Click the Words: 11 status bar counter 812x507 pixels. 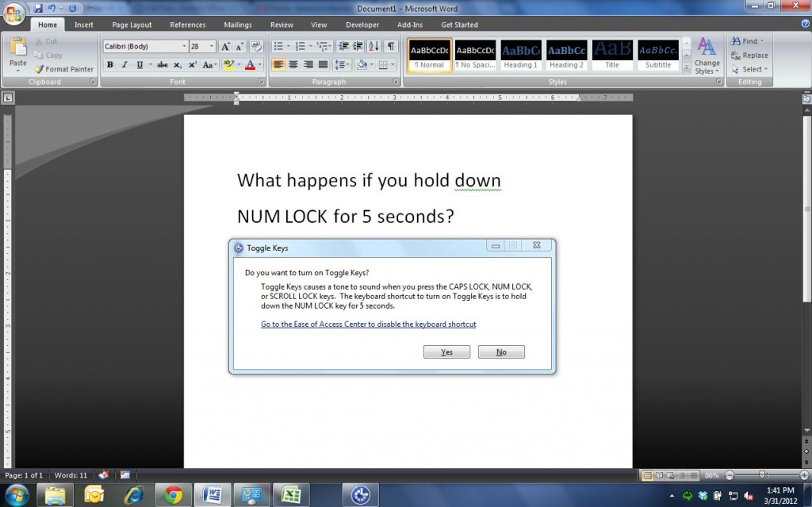(x=71, y=474)
